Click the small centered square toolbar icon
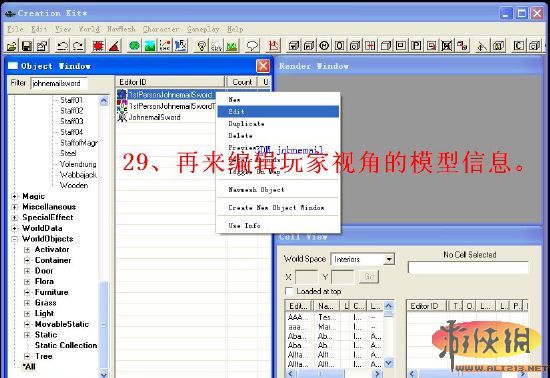550x378 pixels. pos(401,46)
